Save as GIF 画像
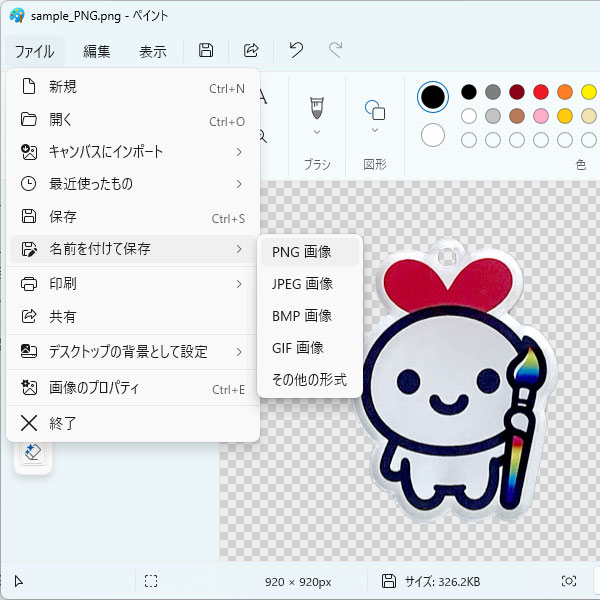The image size is (600, 600). (310, 348)
